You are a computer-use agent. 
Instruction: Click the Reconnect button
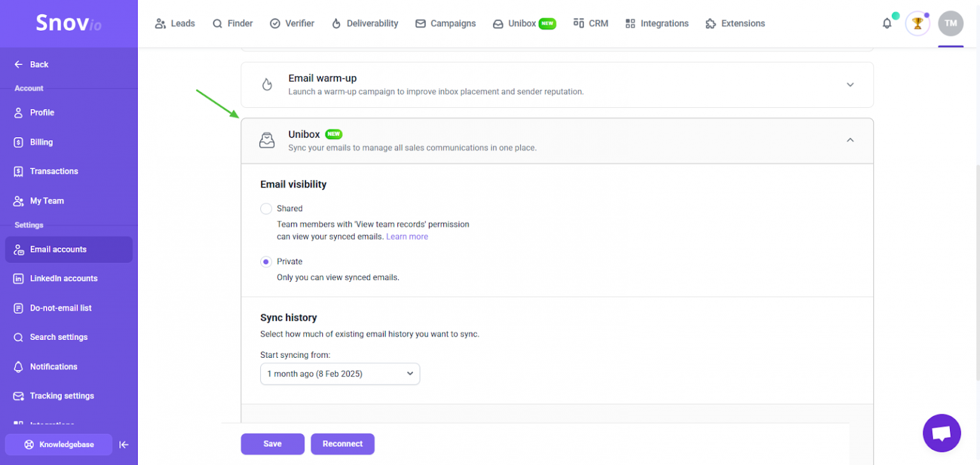point(343,444)
